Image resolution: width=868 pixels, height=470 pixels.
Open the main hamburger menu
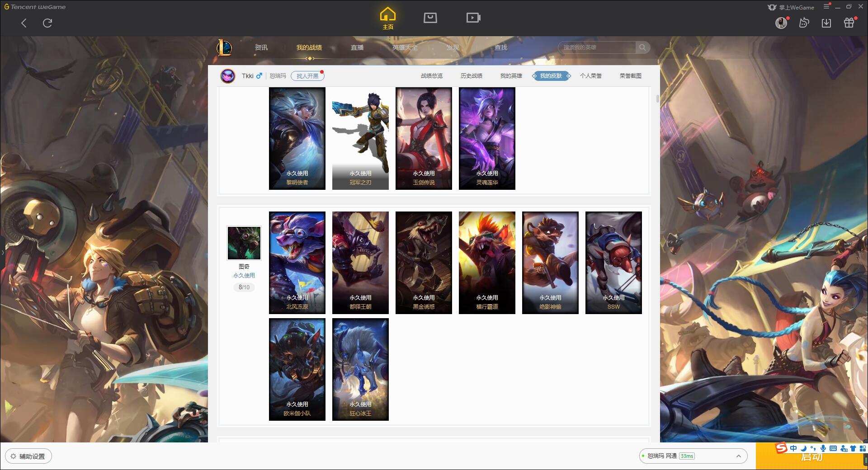point(826,6)
